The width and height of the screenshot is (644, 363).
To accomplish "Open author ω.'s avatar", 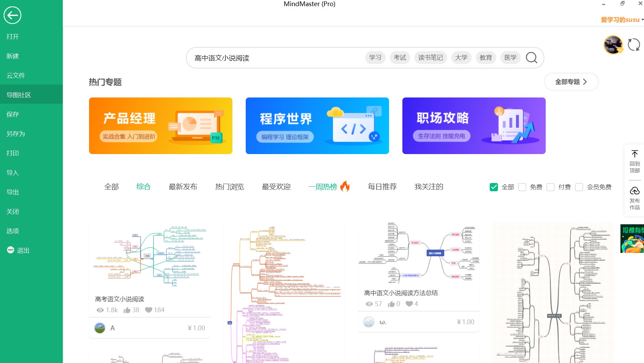I will click(369, 322).
